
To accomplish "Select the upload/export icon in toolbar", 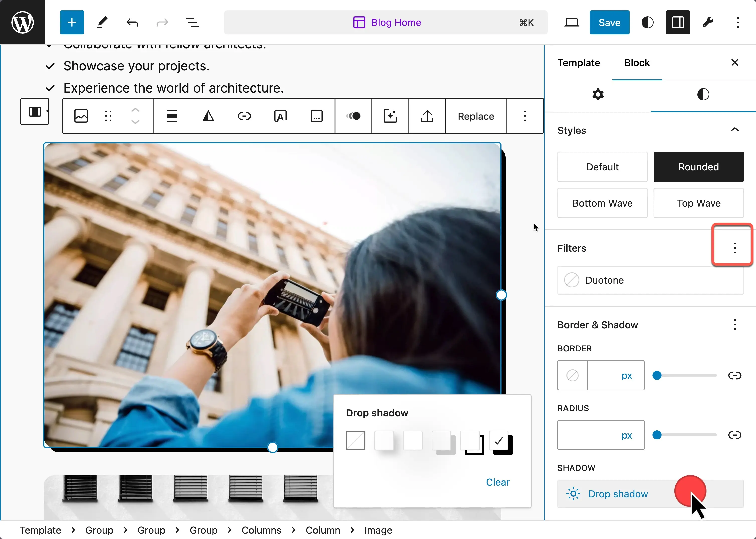I will [x=428, y=116].
